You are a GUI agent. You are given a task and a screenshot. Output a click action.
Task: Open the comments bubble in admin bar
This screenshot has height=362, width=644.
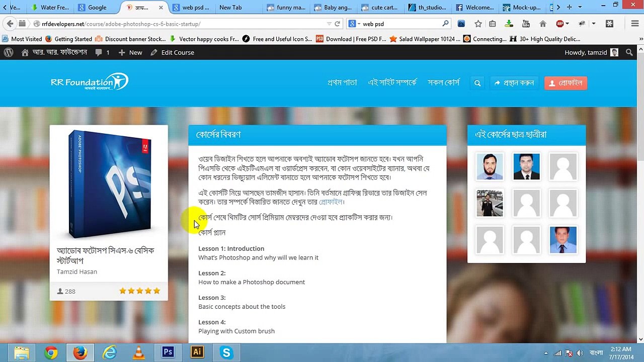pyautogui.click(x=102, y=52)
